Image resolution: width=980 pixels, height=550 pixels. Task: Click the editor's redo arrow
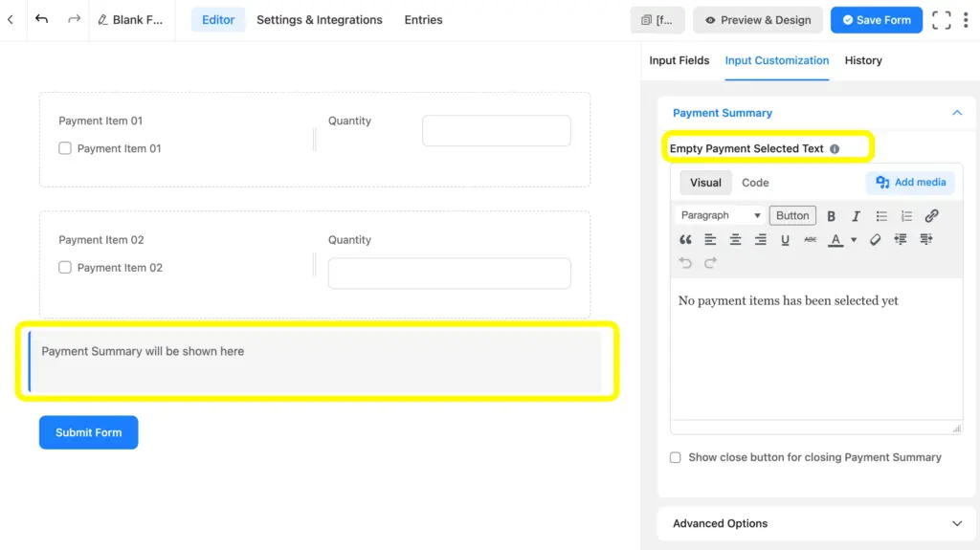pos(710,263)
